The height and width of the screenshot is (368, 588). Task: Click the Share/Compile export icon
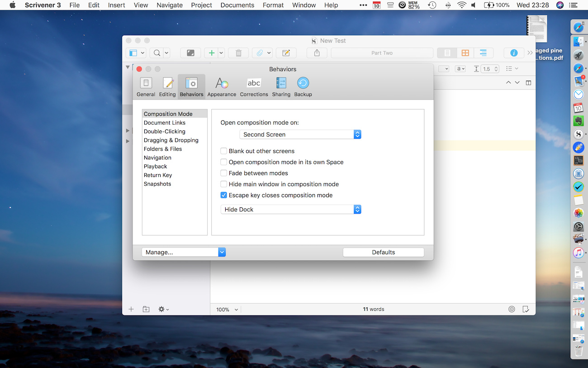pyautogui.click(x=317, y=53)
